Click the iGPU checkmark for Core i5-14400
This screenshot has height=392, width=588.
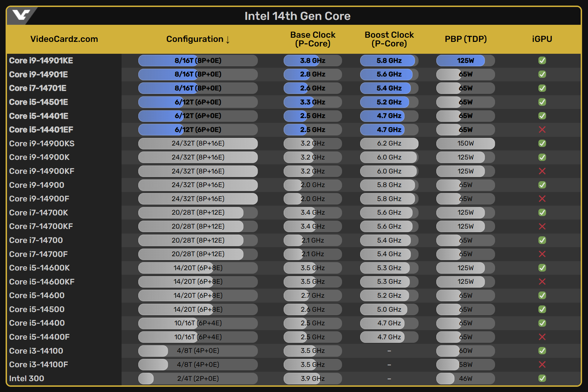coord(542,323)
